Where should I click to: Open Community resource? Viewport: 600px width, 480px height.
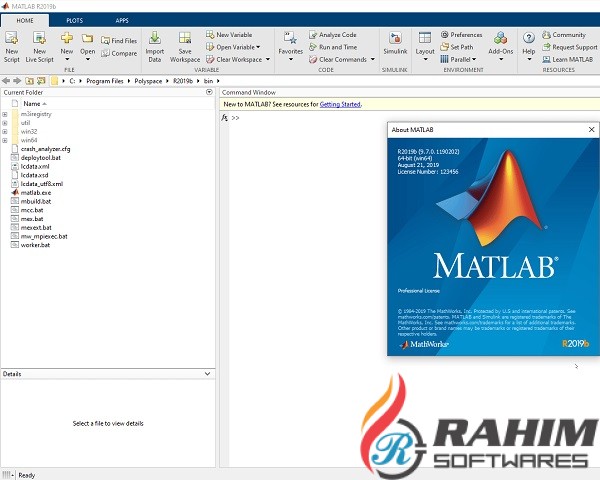click(x=564, y=35)
